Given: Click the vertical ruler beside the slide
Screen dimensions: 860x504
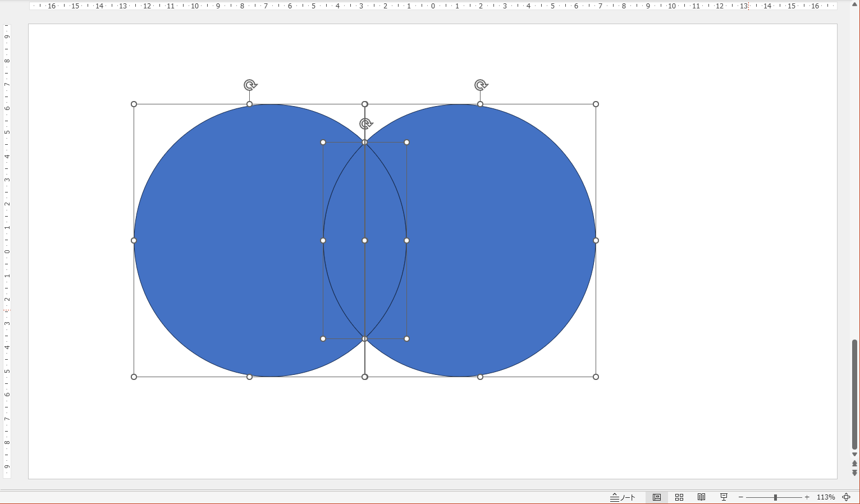Looking at the screenshot, I should [x=7, y=251].
